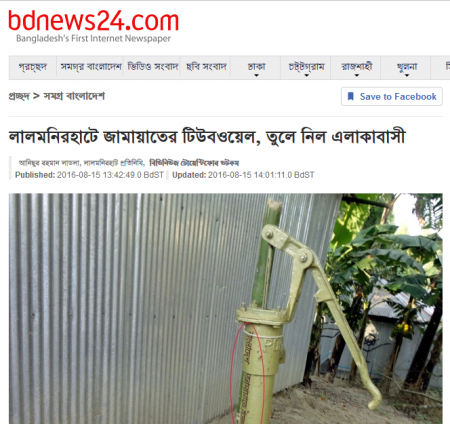The height and width of the screenshot is (424, 450).
Task: Expand the রাজশাহী dropdown arrow
Action: click(x=357, y=75)
